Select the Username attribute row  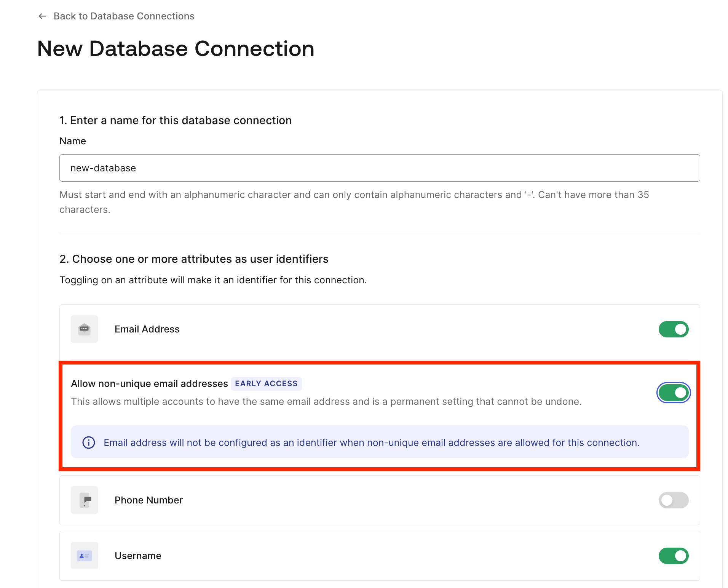pos(343,556)
